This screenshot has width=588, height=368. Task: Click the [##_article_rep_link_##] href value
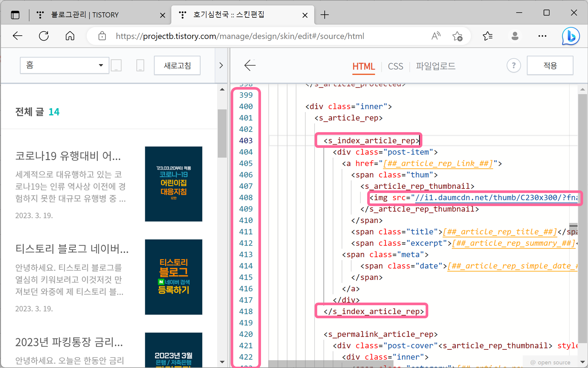click(438, 163)
